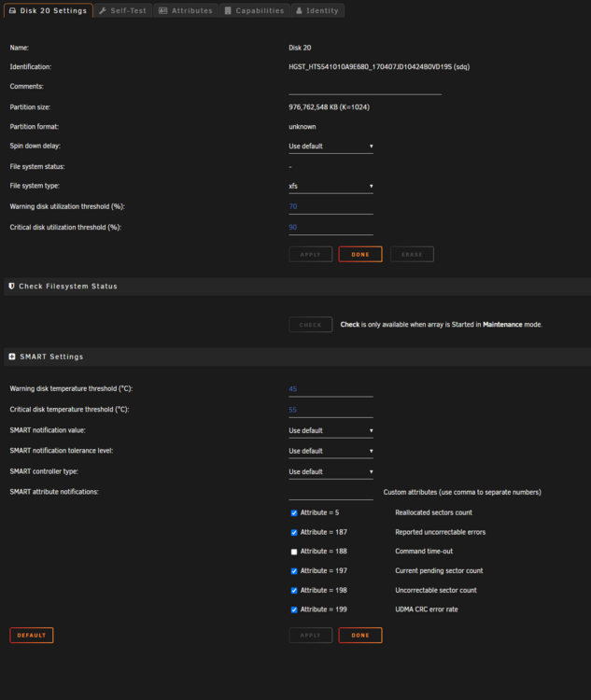Click the 'Reallocated sectors count' description

[x=434, y=512]
